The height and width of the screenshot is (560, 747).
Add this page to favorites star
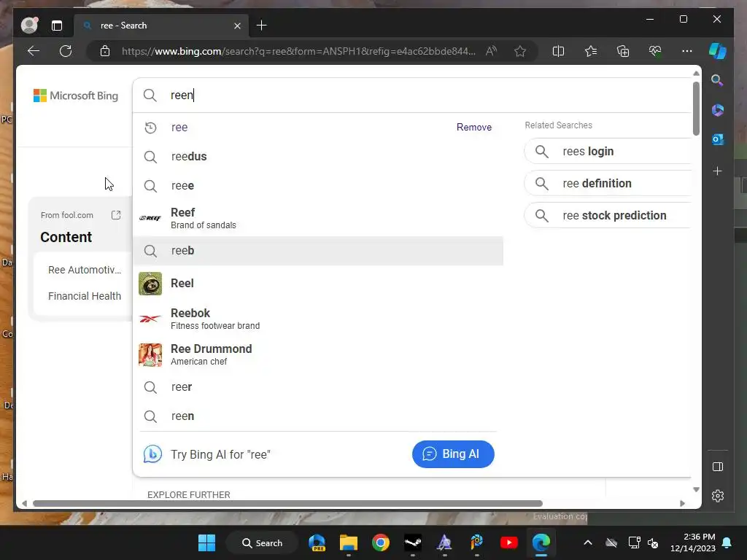[x=520, y=51]
